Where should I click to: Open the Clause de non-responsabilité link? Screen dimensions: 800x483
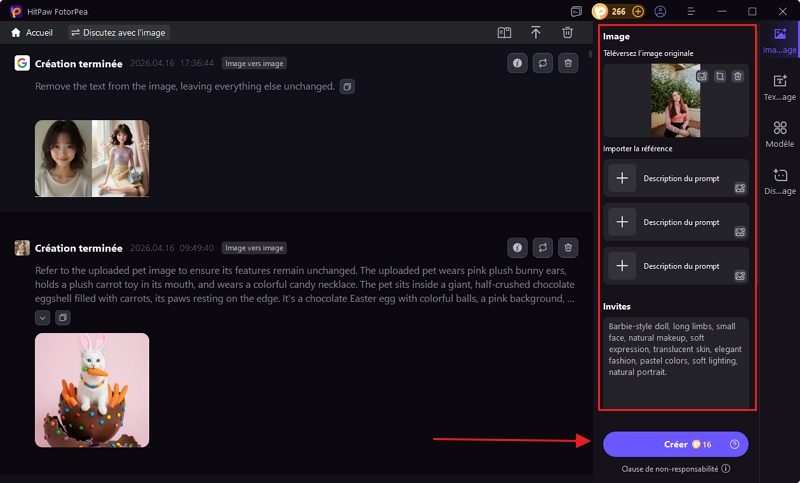coord(669,468)
